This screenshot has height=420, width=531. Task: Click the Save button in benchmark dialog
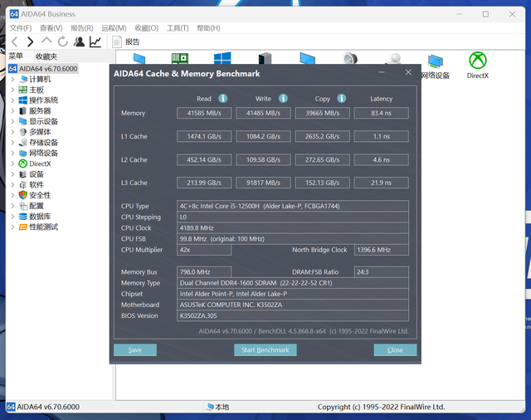tap(135, 350)
